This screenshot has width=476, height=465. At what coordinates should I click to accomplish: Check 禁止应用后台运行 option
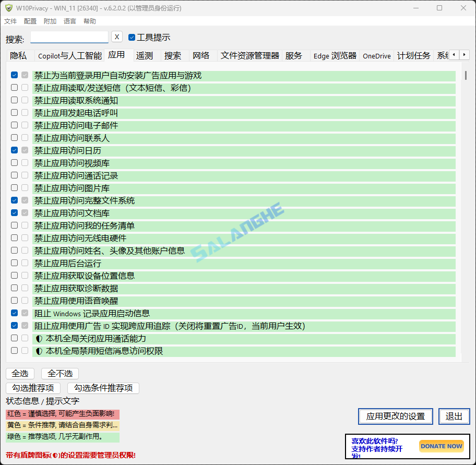14,263
